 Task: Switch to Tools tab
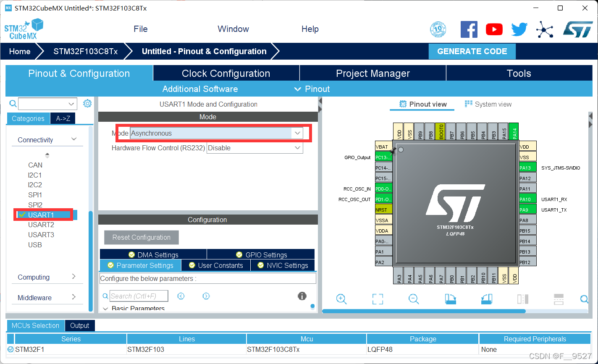519,73
